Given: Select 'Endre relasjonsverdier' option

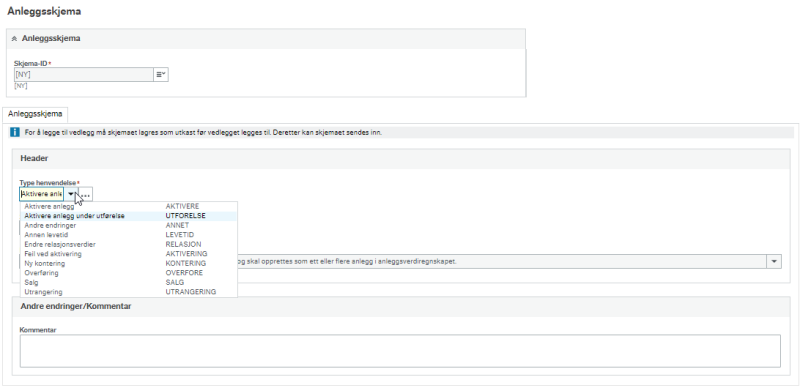Looking at the screenshot, I should point(60,245).
